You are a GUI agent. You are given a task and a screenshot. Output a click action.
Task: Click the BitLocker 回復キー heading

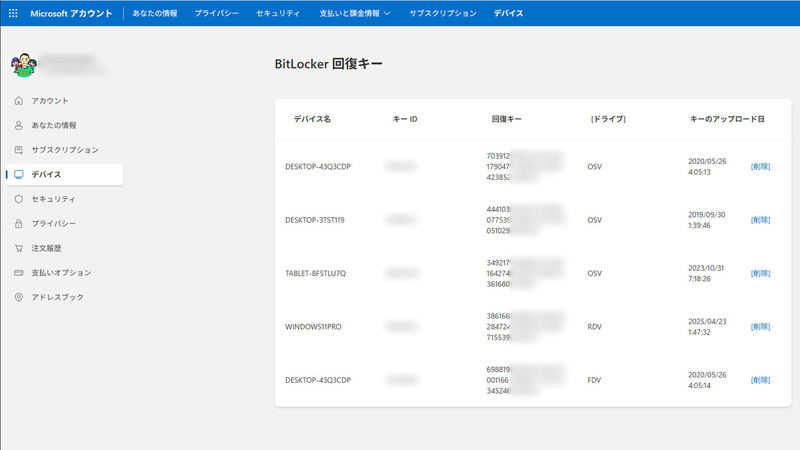[329, 64]
